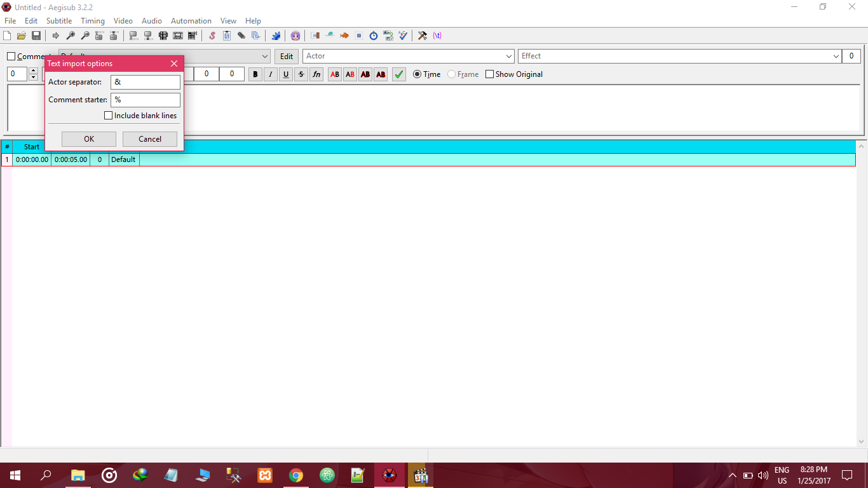868x488 pixels.
Task: Open Options hammer and wrench icon
Action: pyautogui.click(x=423, y=36)
